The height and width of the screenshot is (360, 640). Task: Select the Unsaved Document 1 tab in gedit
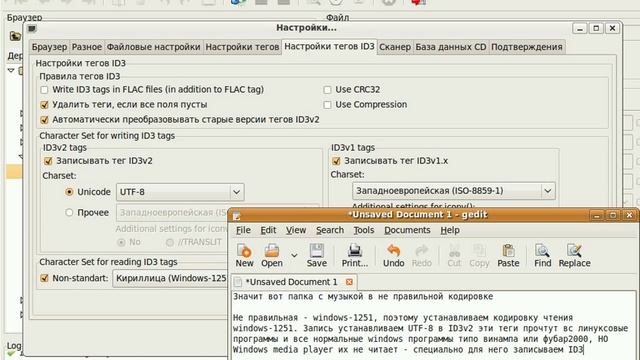[x=294, y=282]
